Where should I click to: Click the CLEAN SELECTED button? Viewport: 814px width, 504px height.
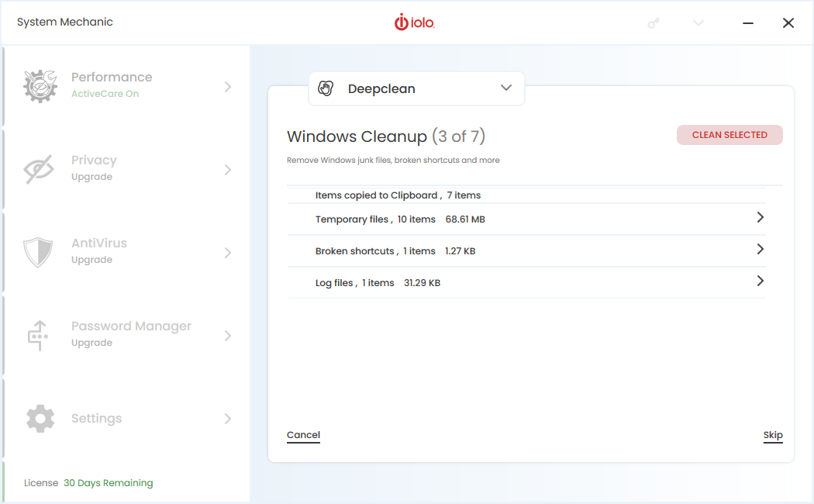click(x=729, y=135)
